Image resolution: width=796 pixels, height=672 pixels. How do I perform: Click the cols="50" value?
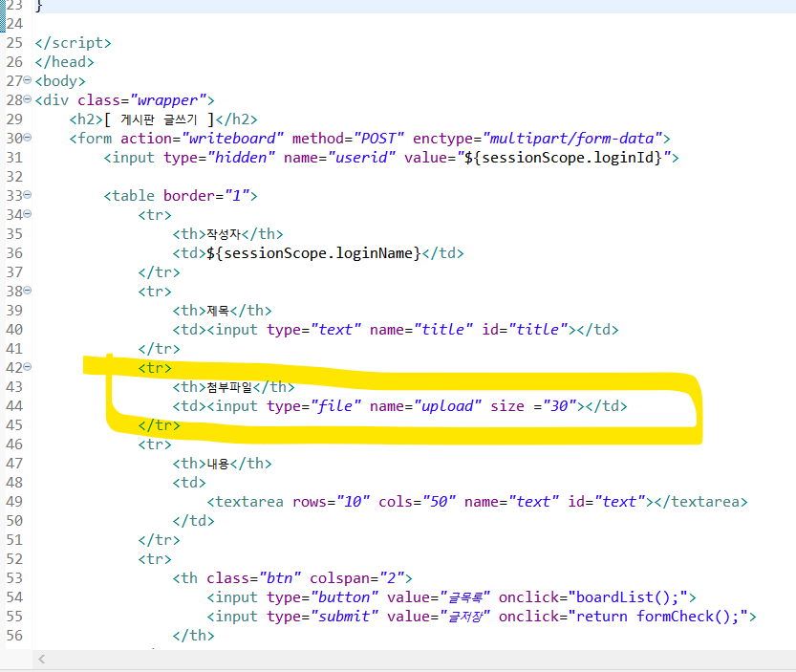(x=440, y=501)
